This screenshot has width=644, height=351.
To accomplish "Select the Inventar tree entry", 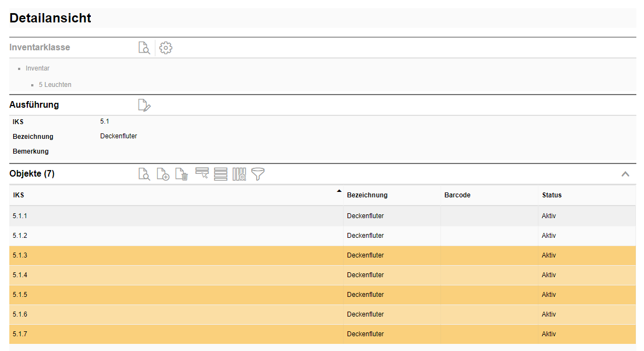I will (x=38, y=68).
